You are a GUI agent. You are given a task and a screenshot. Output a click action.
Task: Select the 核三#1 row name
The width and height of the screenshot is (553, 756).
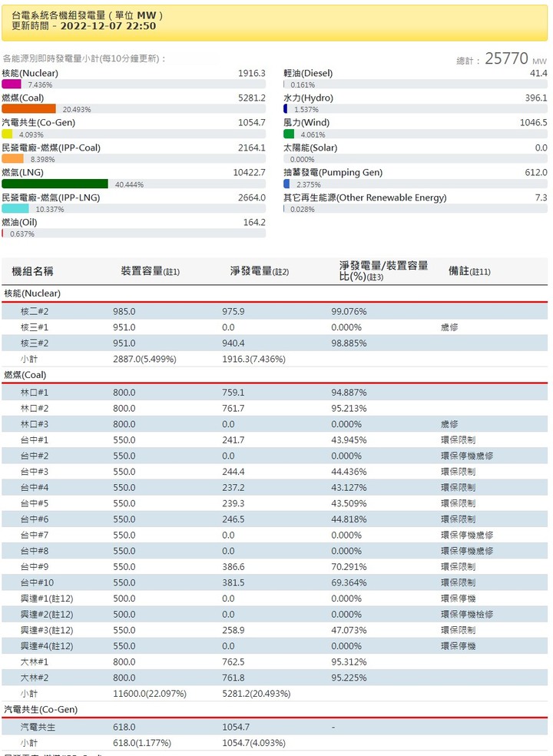coord(35,327)
